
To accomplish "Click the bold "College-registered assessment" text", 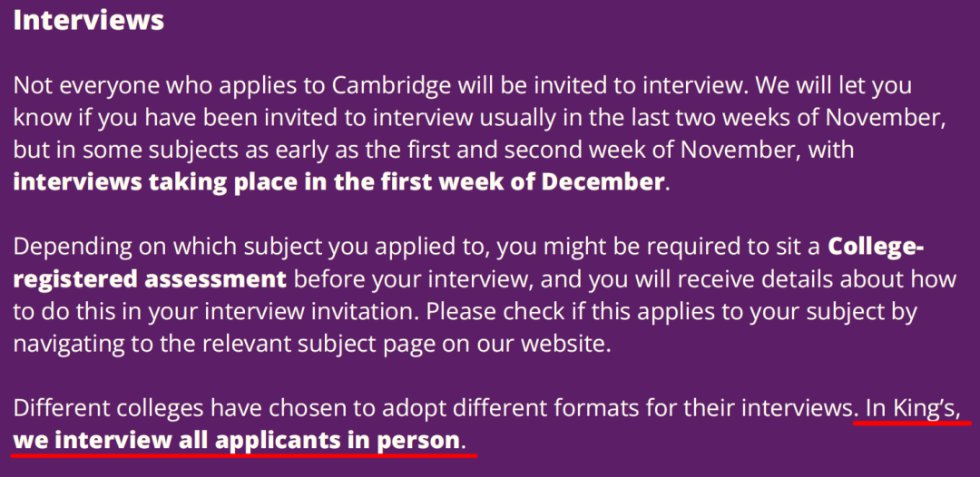I will point(150,277).
